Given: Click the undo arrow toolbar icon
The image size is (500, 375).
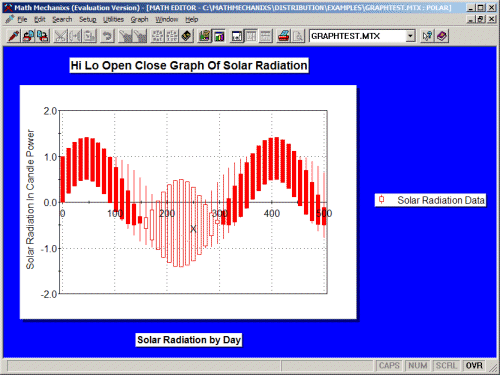Looking at the screenshot, I should pos(107,36).
